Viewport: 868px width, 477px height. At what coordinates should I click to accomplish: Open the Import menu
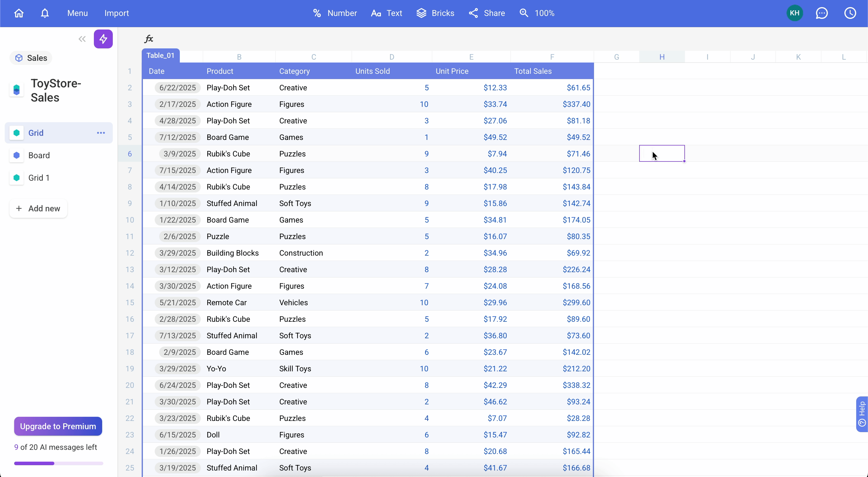pyautogui.click(x=116, y=13)
